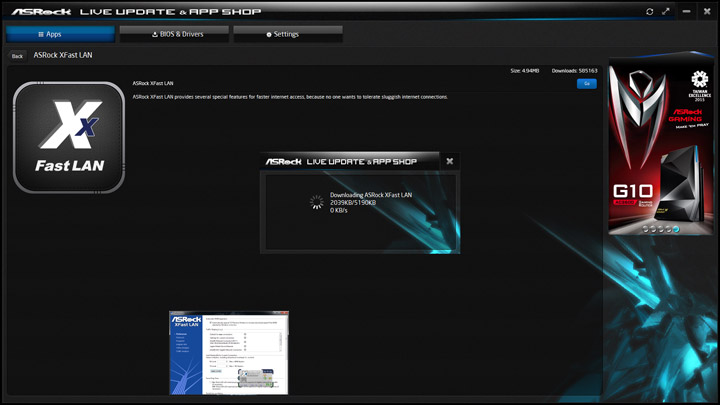Close the main App Shop window
720x405 pixels.
tap(707, 11)
